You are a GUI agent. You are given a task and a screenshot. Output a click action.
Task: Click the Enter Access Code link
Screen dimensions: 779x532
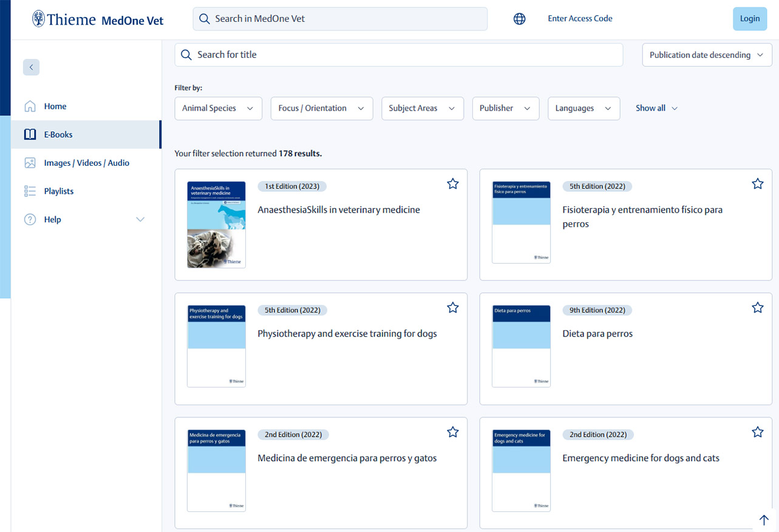click(x=580, y=19)
